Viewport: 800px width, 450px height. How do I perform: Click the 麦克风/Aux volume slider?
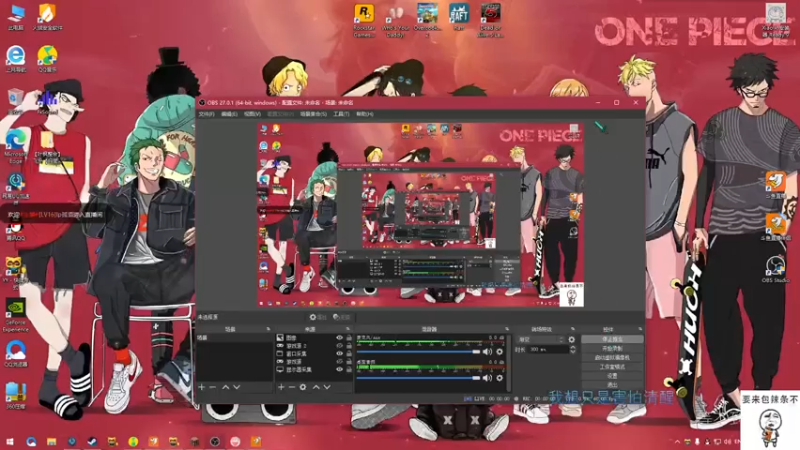418,352
